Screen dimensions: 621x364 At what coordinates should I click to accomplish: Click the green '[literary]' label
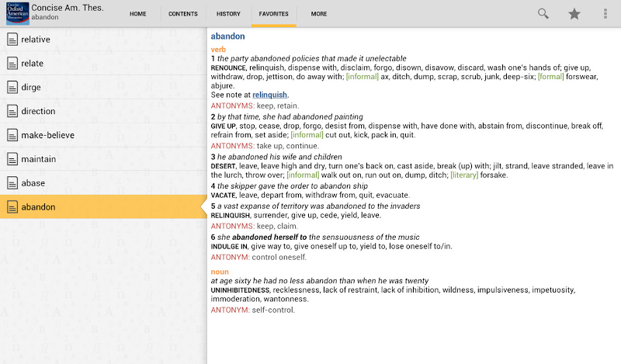(x=464, y=175)
